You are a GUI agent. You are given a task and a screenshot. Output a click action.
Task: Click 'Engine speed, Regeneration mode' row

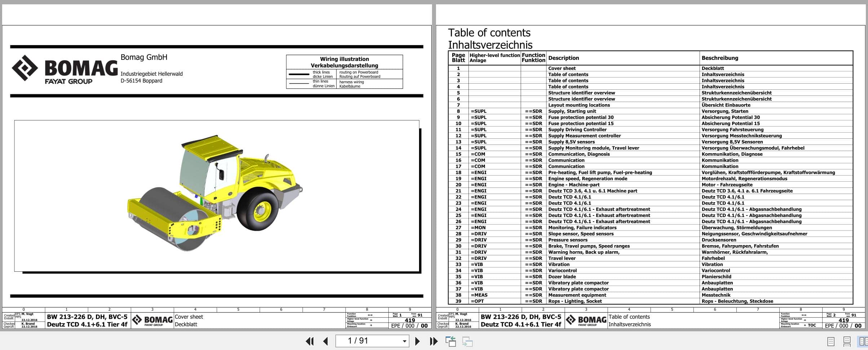coord(650,178)
